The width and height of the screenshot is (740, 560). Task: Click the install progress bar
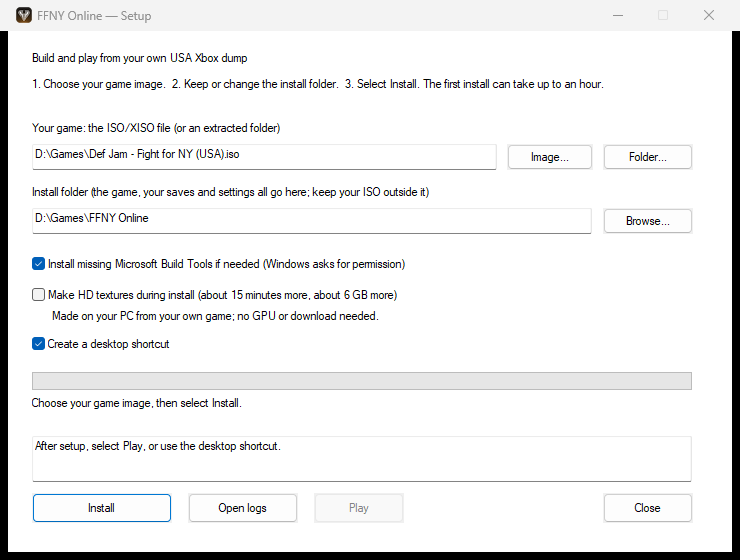click(x=362, y=381)
